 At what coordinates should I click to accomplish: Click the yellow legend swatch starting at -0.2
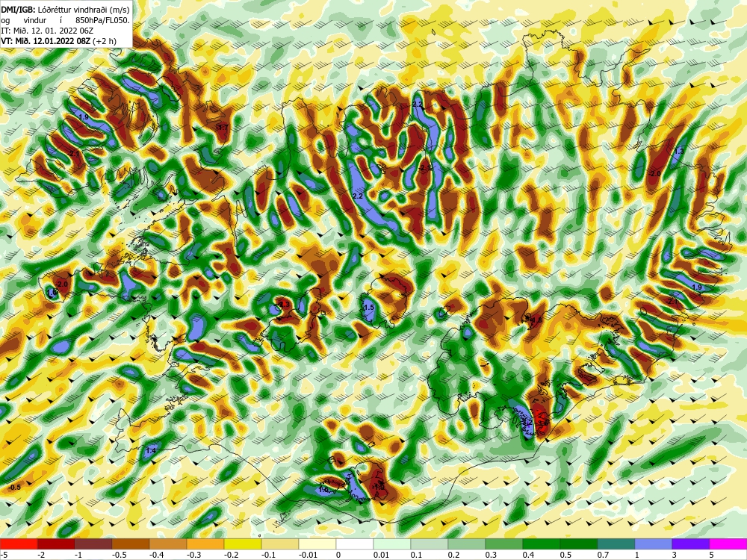coord(243,544)
